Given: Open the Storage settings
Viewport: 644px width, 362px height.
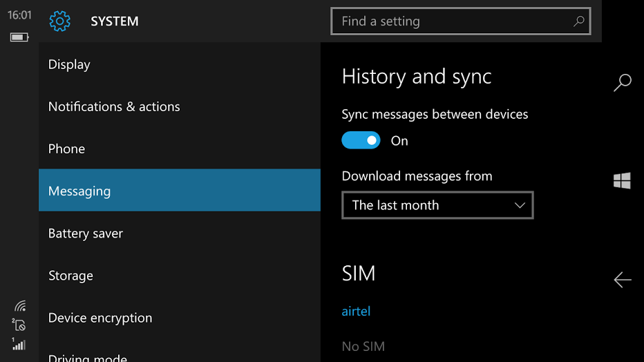Looking at the screenshot, I should coord(70,276).
